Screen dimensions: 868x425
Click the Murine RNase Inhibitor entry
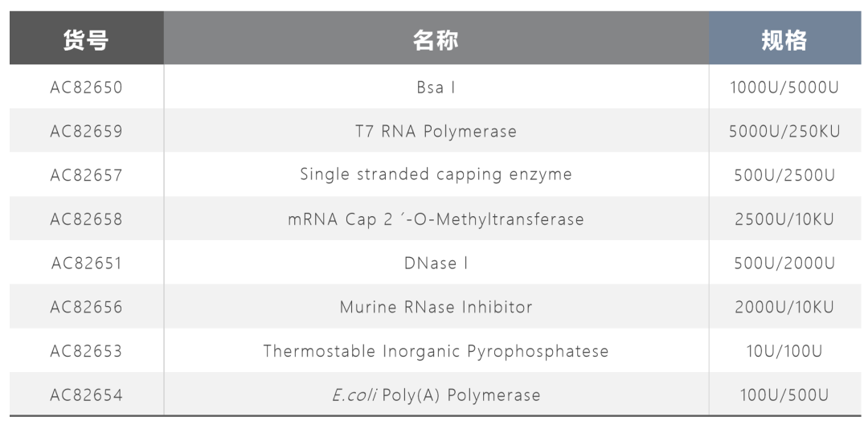(436, 307)
